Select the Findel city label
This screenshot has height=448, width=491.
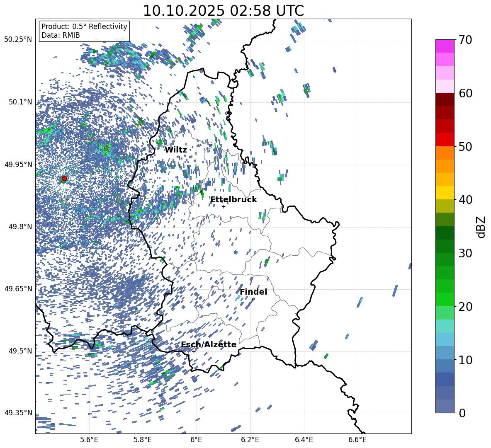(253, 292)
